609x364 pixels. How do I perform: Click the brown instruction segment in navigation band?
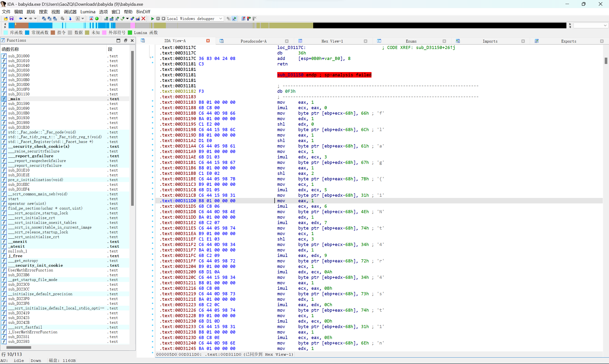[22, 25]
